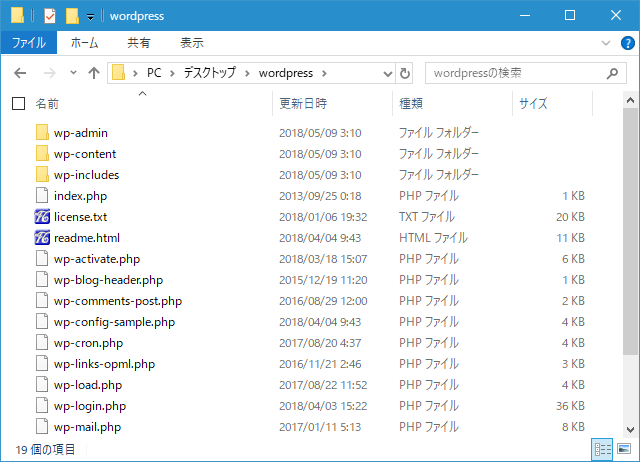Click the readme.html file icon
640x462 pixels.
click(42, 238)
